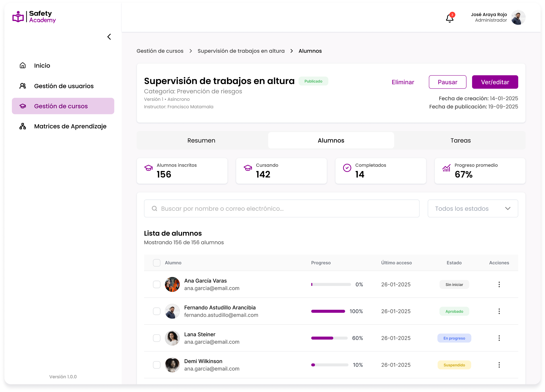Focus the search by name or email field

pyautogui.click(x=282, y=208)
